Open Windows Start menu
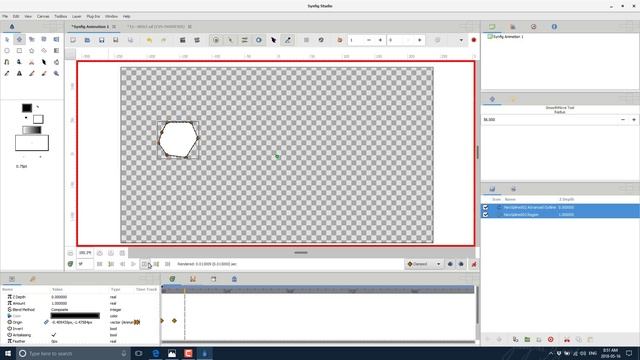This screenshot has height=360, width=640. coord(8,353)
